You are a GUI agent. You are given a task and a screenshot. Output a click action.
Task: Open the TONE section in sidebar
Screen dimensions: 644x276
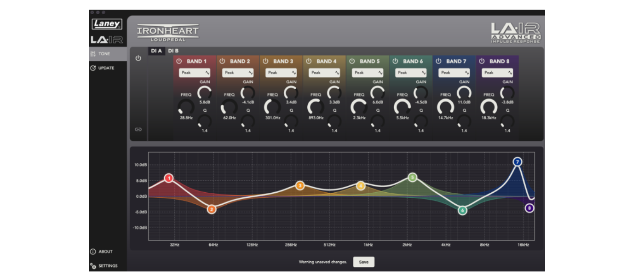point(108,54)
